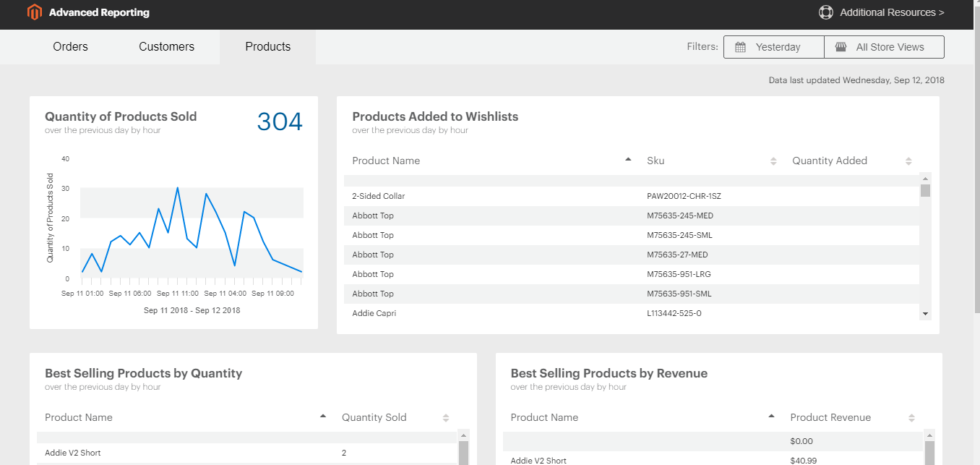Screen dimensions: 980x465
Task: Sort quantity table by Product Name arrow
Action: tap(323, 417)
